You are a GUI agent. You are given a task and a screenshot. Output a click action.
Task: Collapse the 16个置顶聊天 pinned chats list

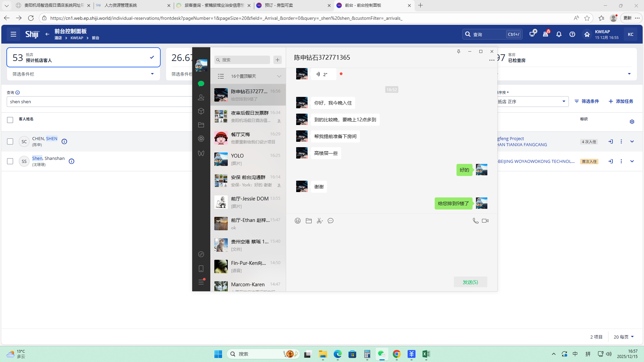tap(279, 76)
